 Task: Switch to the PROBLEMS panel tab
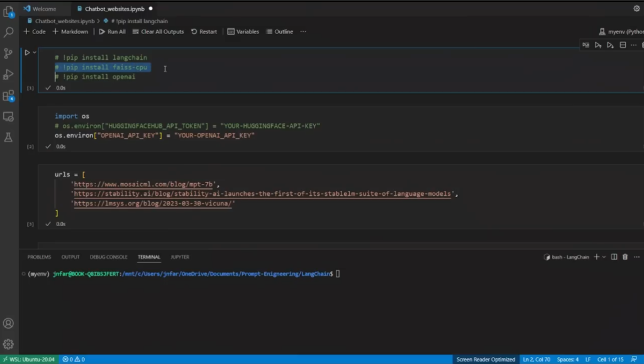point(39,257)
